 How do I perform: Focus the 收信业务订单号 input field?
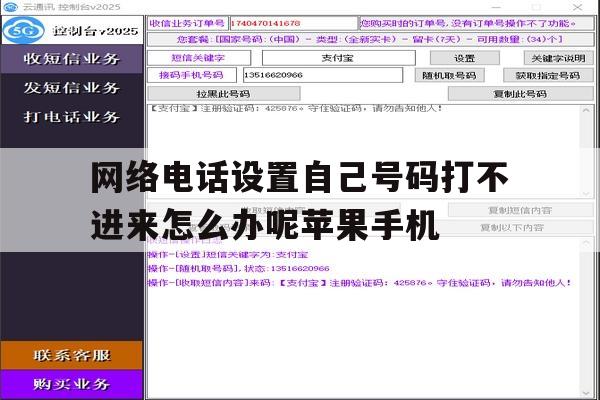pos(293,23)
